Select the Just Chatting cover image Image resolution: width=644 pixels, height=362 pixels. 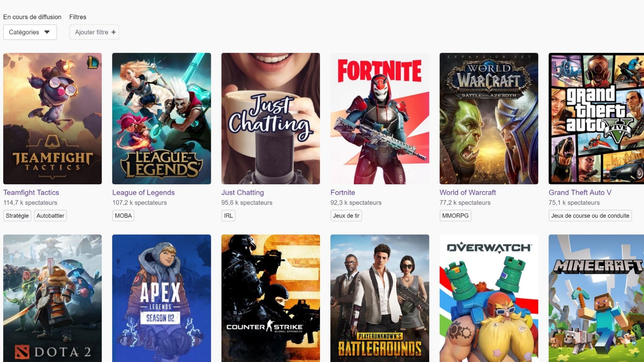point(271,118)
